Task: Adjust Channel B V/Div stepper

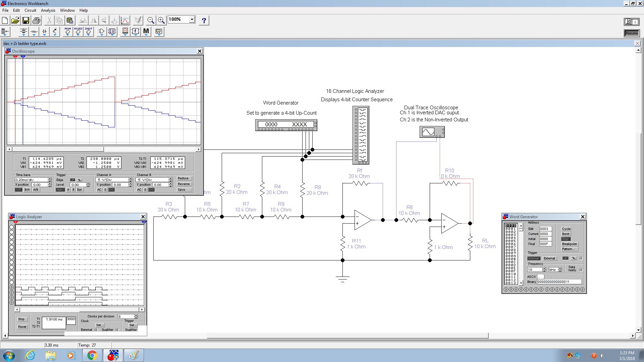Action: coord(170,180)
